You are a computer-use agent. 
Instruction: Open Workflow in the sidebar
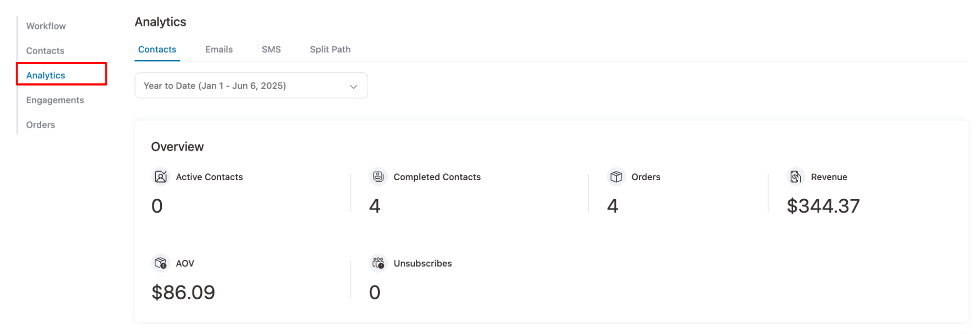point(46,26)
